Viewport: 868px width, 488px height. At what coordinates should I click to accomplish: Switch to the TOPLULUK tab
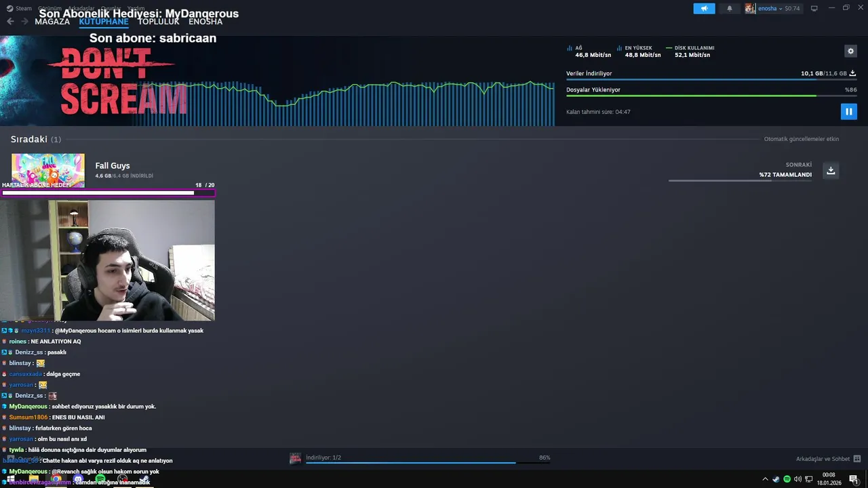pos(159,22)
